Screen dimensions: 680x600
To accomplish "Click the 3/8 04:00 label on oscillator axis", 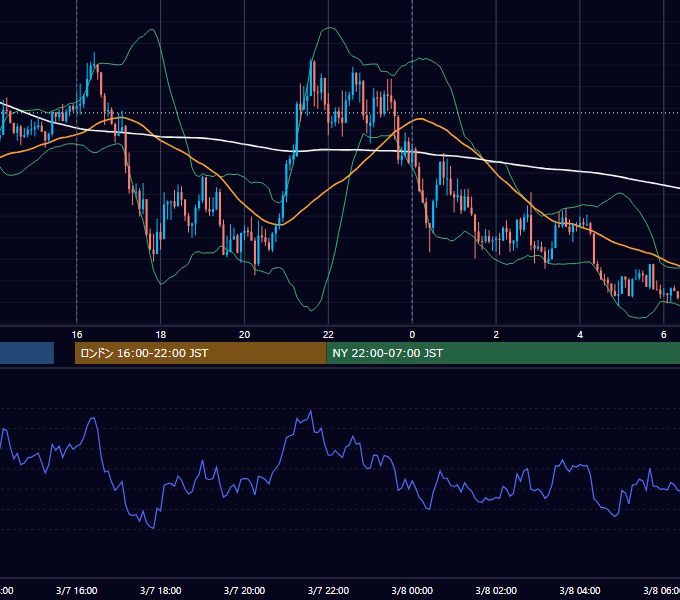I will tap(580, 590).
